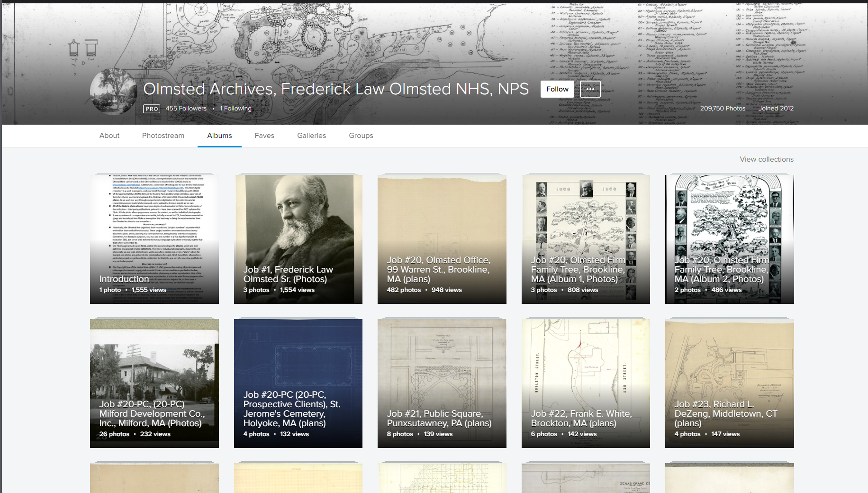The image size is (868, 493).
Task: Open Job #21 Public Square Punxsutawney album
Action: point(442,383)
